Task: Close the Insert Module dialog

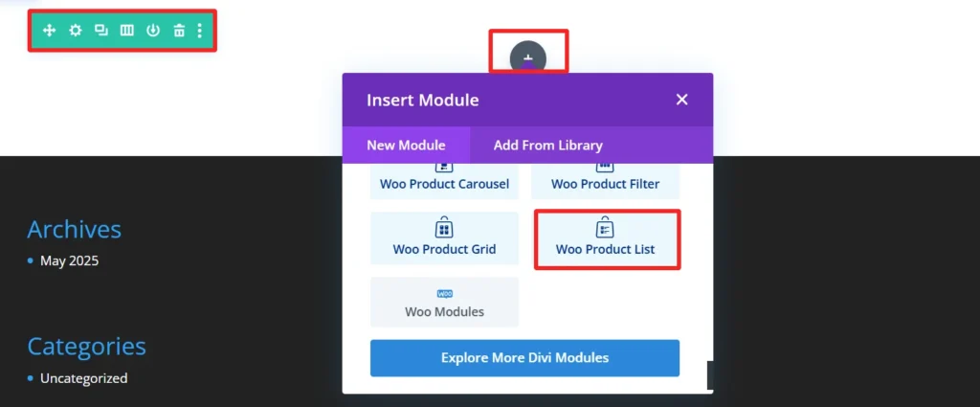Action: click(x=681, y=100)
